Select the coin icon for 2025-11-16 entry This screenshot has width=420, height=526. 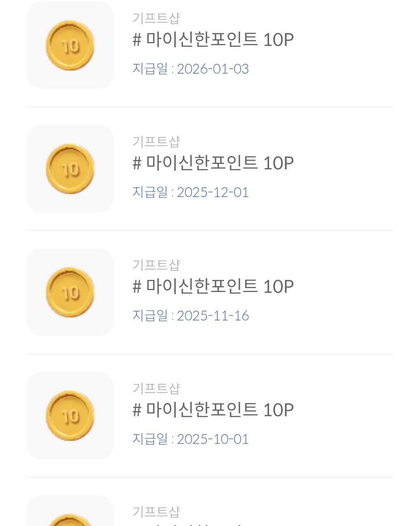click(70, 292)
